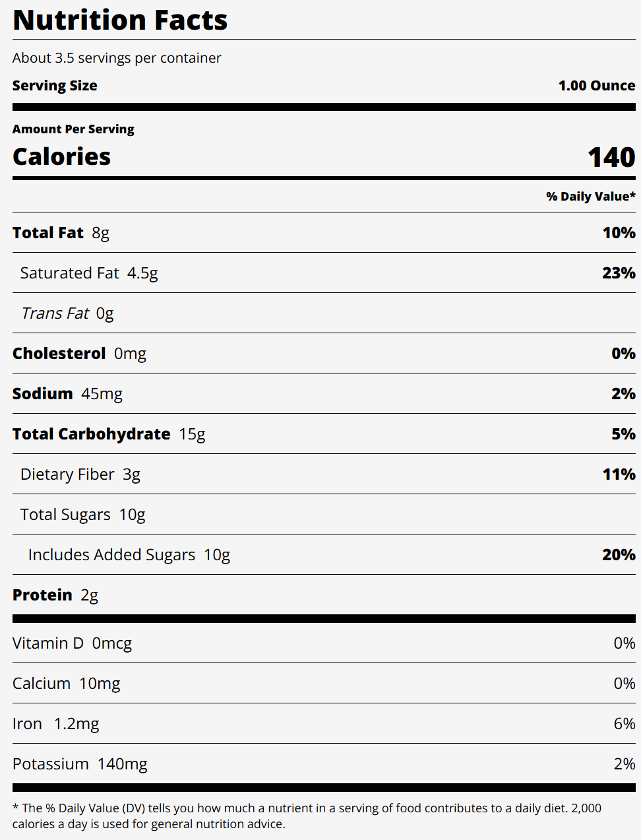Screen dimensions: 641x840
Task: Select the Serving Size label
Action: click(55, 86)
